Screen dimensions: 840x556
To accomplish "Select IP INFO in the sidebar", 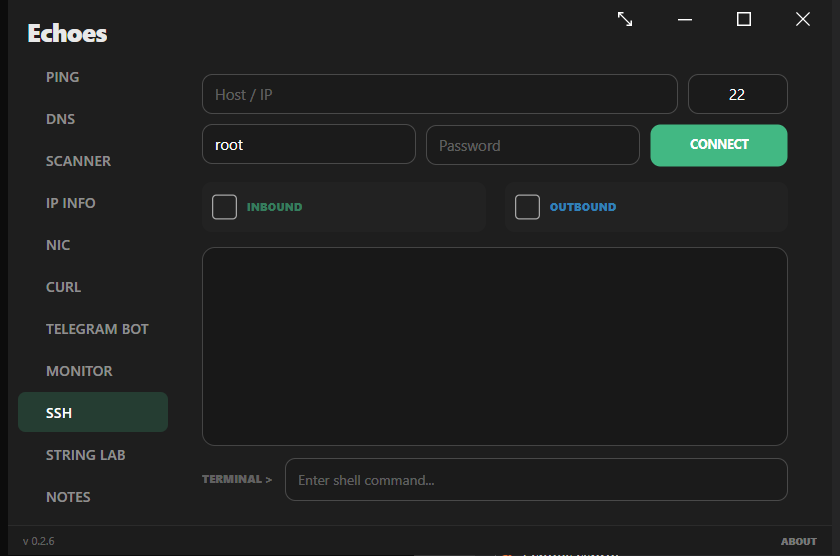I will point(70,203).
